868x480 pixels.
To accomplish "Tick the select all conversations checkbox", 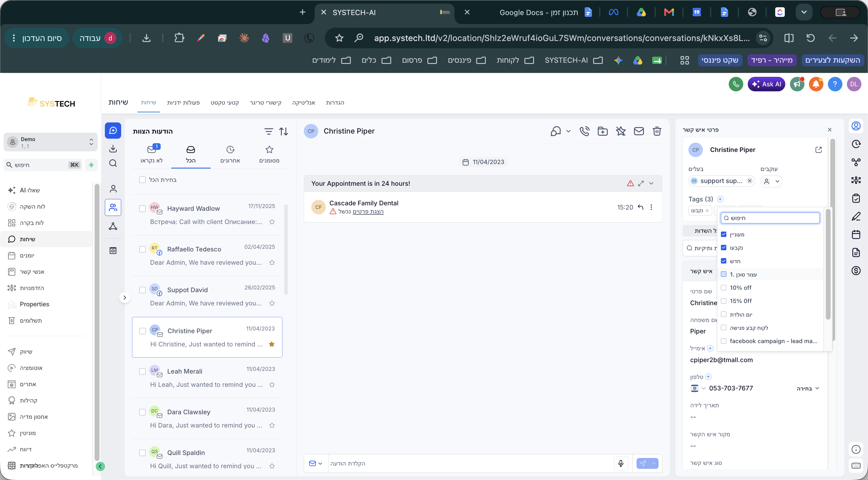I will (x=142, y=180).
